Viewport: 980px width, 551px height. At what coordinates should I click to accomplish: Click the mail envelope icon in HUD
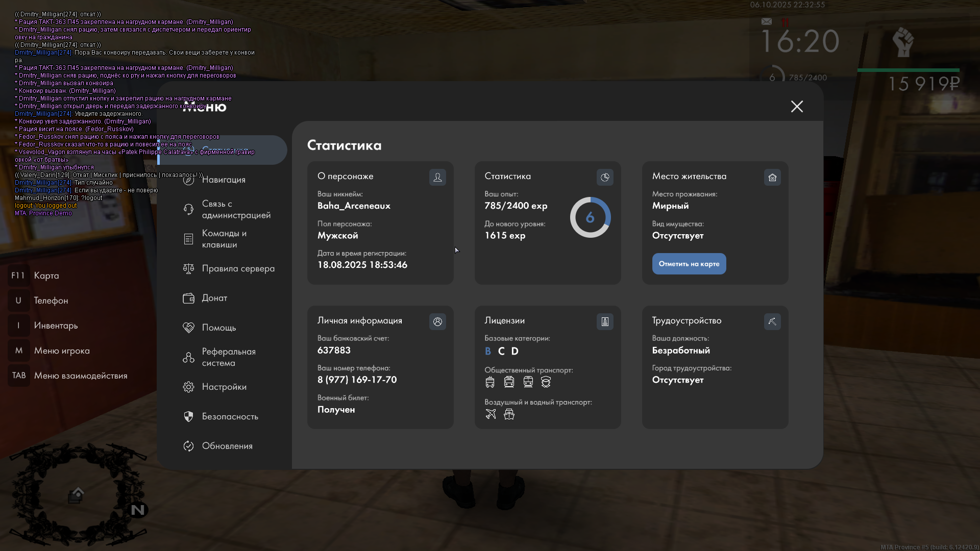point(766,21)
